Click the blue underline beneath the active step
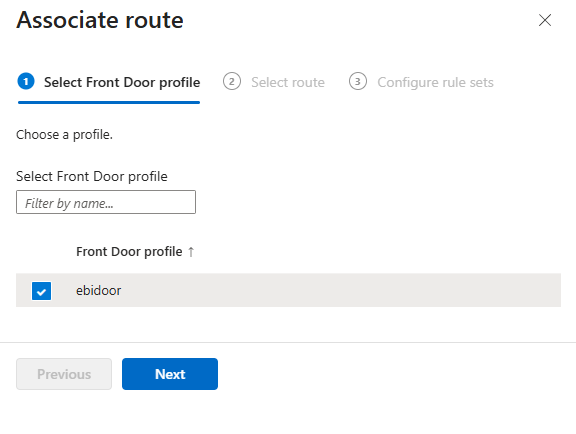This screenshot has width=576, height=434. [x=109, y=103]
